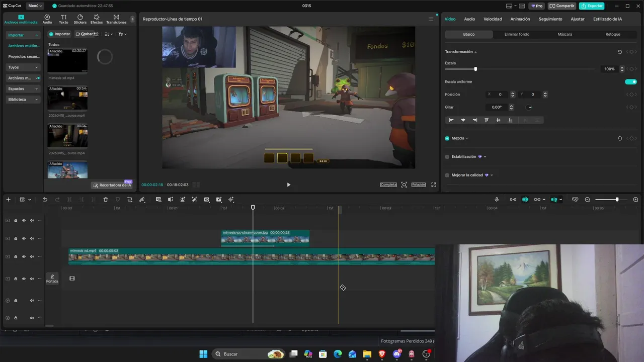This screenshot has height=362, width=644.
Task: Switch to the Seguimiento tab
Action: [550, 19]
